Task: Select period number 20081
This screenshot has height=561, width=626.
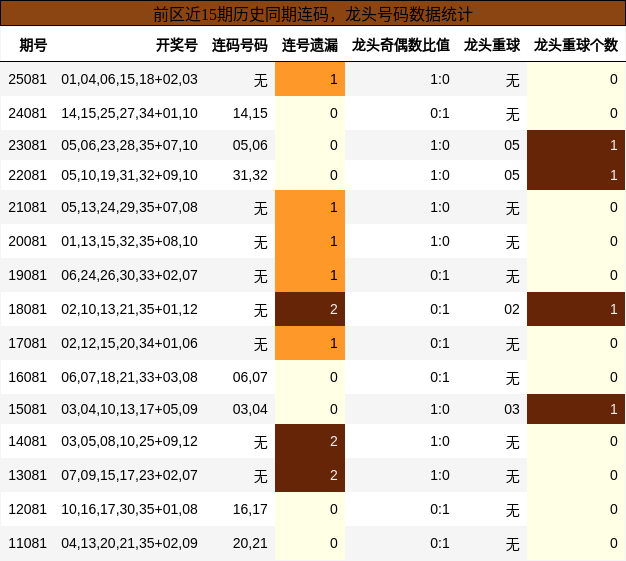Action: [x=28, y=241]
